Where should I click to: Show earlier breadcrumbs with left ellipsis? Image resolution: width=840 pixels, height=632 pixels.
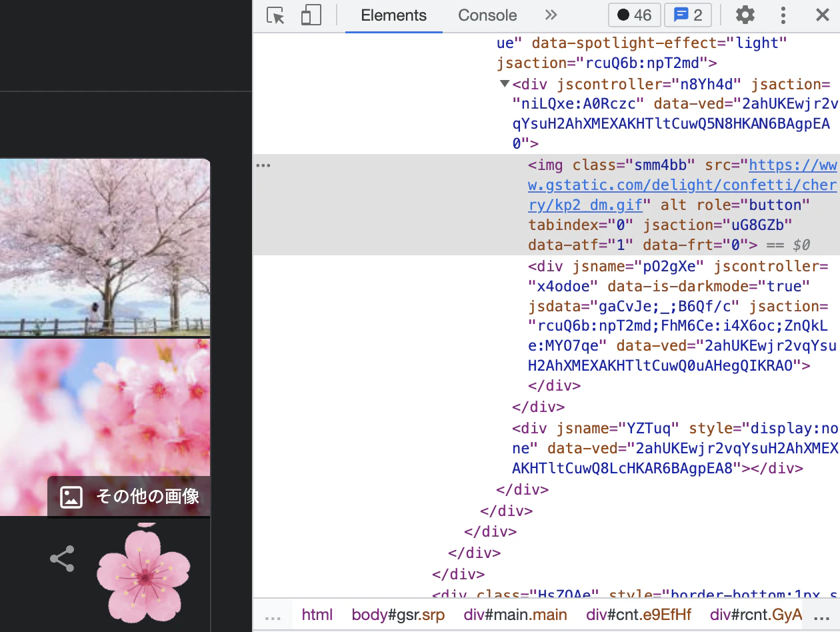coord(273,617)
